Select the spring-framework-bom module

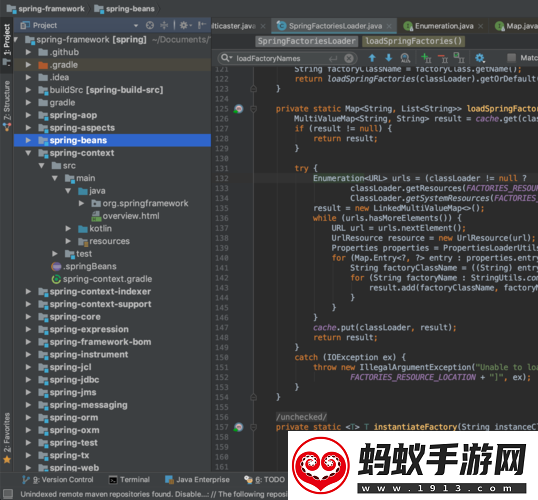95,342
